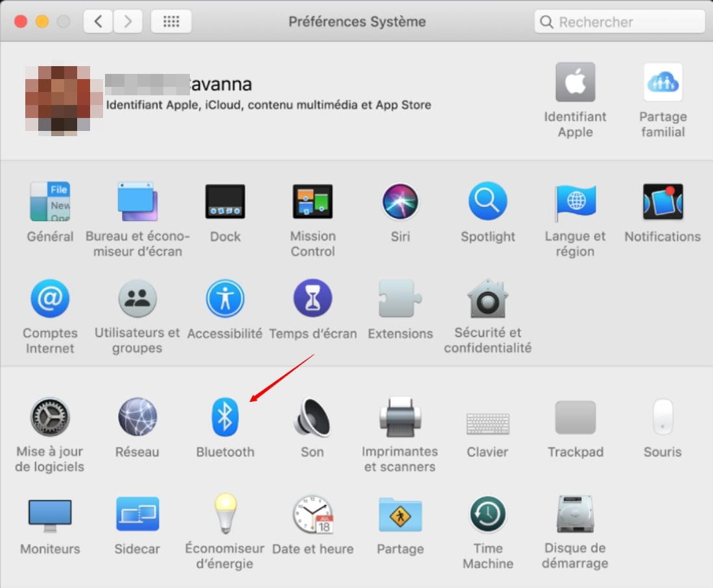Open Temps d'écran settings
Screen dimensions: 713x588
click(313, 298)
